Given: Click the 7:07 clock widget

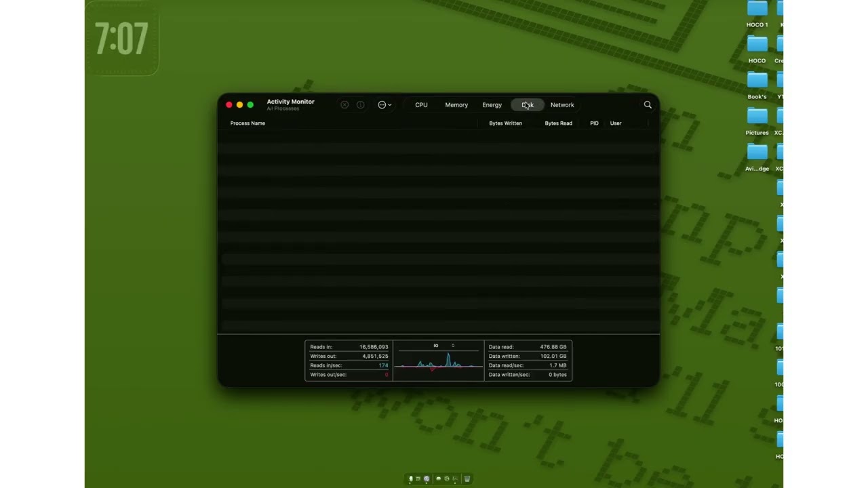Looking at the screenshot, I should pos(122,39).
